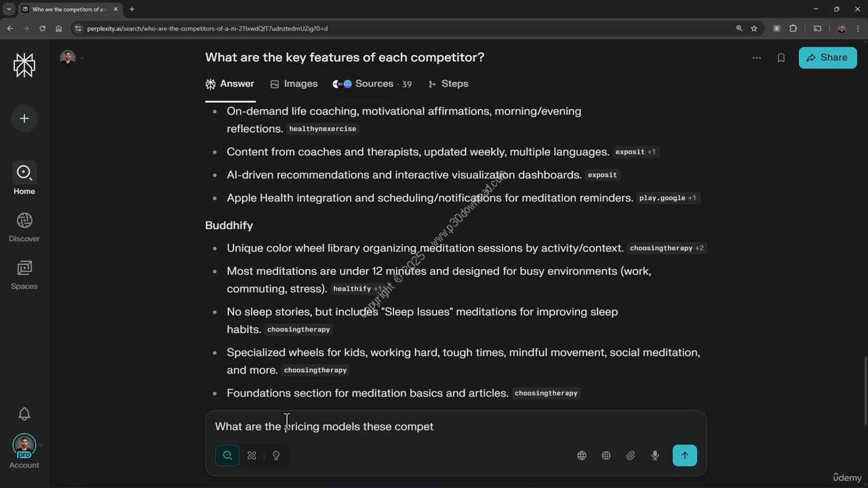
Task: Open the browser tab search dropdown
Action: (x=9, y=9)
